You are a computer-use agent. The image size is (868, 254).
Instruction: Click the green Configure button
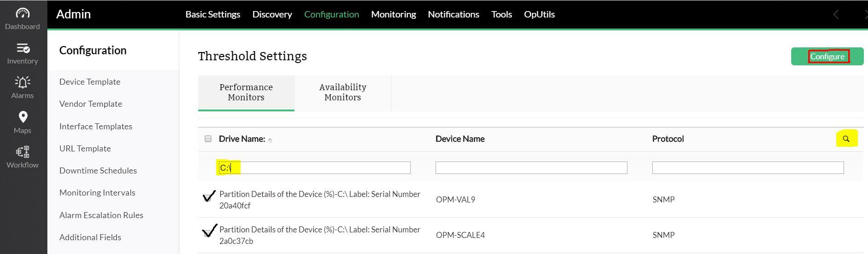pos(827,57)
